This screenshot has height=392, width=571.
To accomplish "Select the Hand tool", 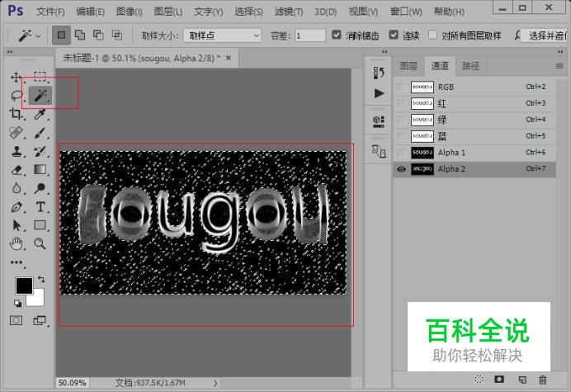I will point(16,243).
